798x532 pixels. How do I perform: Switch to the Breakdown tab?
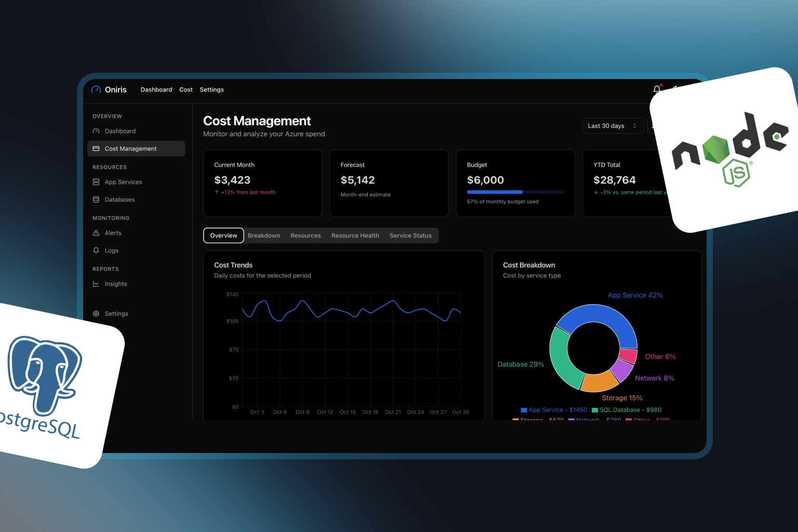pos(264,236)
